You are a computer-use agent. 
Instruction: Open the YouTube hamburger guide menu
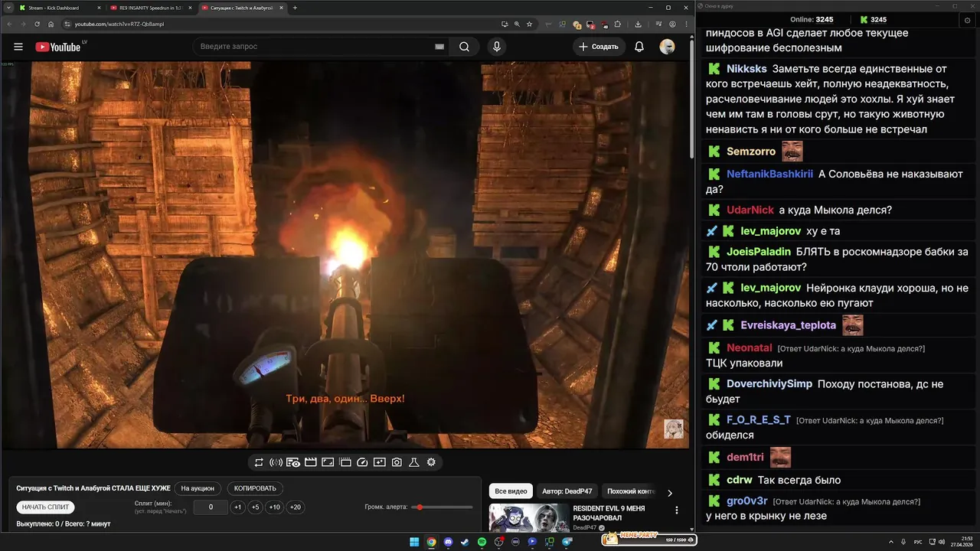18,47
